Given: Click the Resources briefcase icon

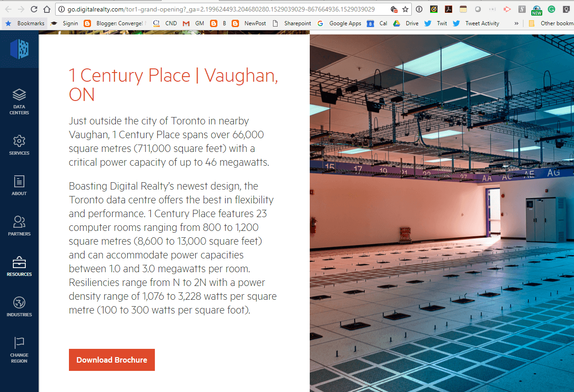Looking at the screenshot, I should click(19, 263).
